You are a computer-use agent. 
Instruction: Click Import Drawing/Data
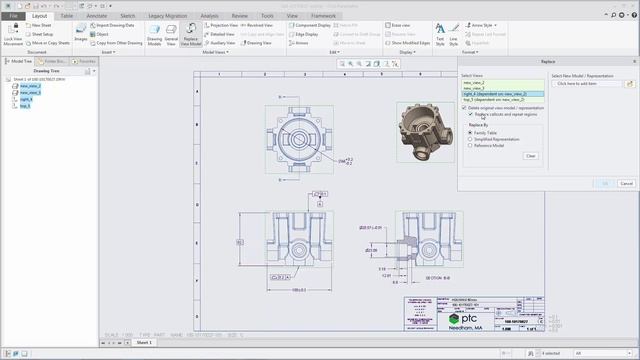112,25
